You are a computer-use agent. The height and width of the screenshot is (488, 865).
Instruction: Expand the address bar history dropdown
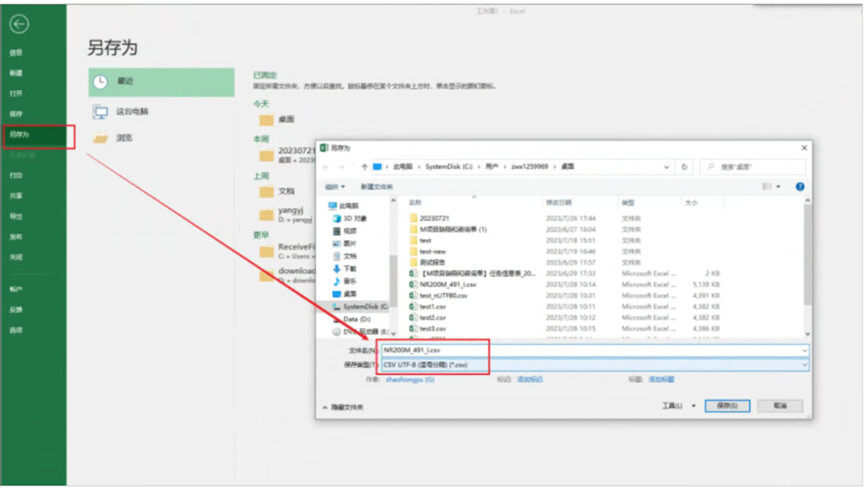click(x=666, y=167)
